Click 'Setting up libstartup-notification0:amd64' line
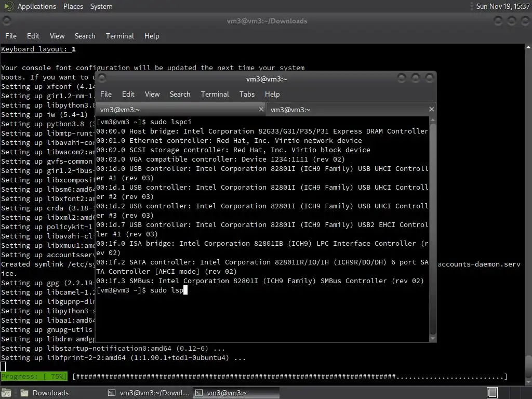 pos(113,349)
